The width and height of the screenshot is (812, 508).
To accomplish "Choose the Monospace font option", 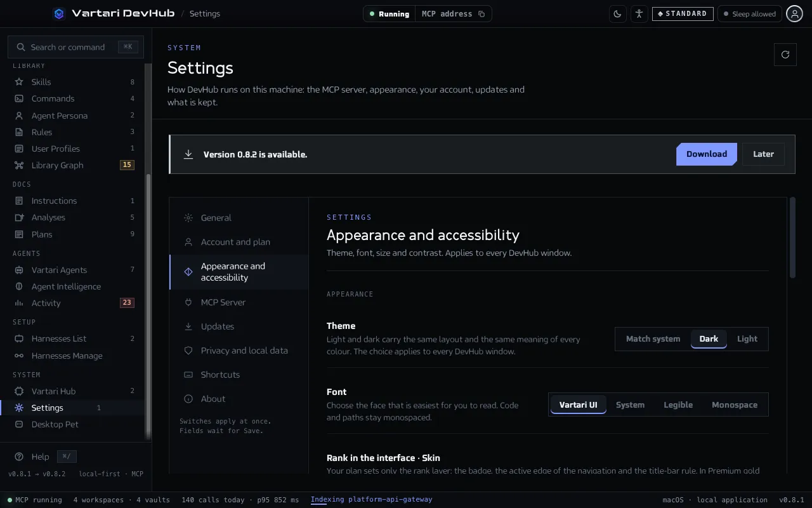I will 735,404.
